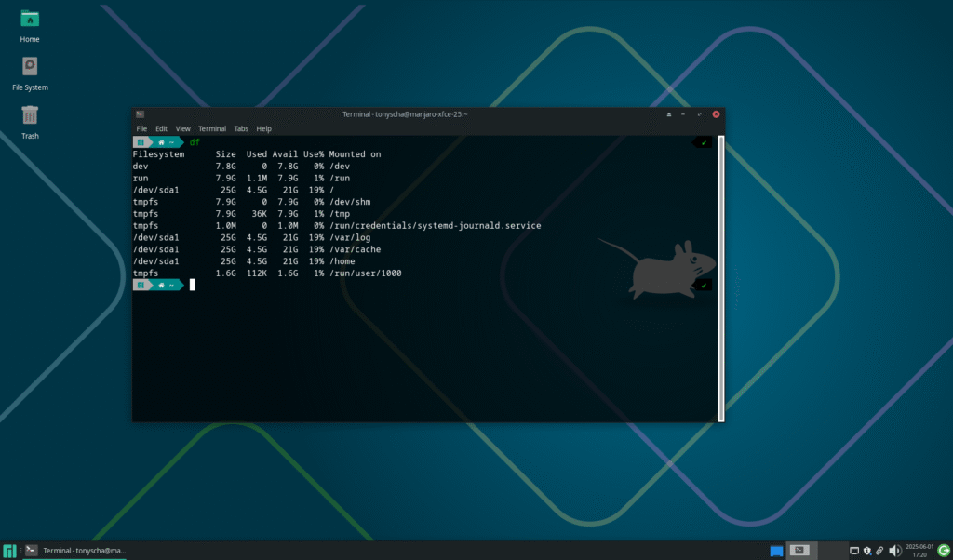Click the green checkmark status beside the df command
Viewport: 953px width, 560px height.
(x=704, y=142)
